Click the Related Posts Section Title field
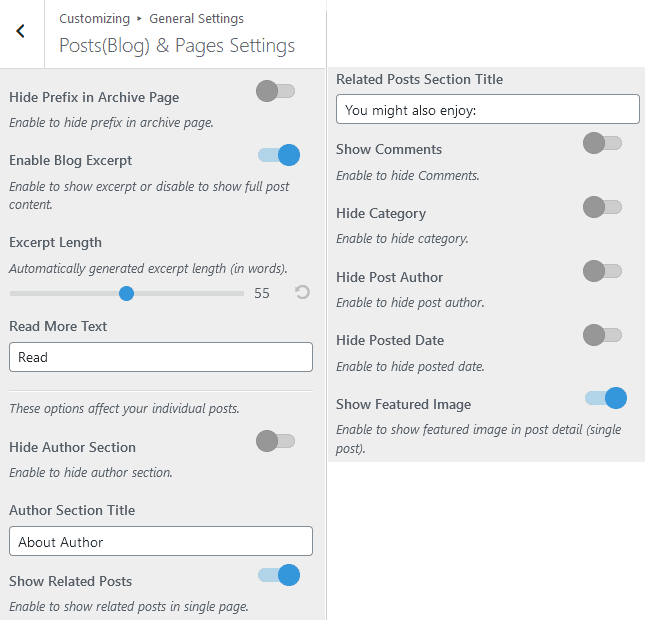This screenshot has width=645, height=620. (488, 109)
